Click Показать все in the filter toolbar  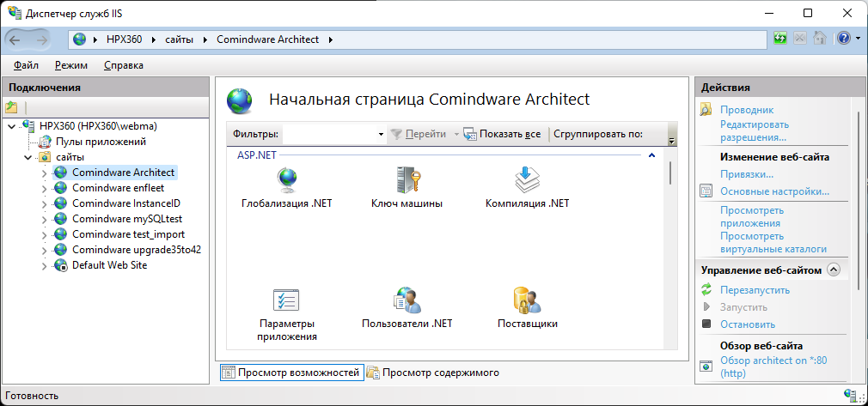pos(503,134)
